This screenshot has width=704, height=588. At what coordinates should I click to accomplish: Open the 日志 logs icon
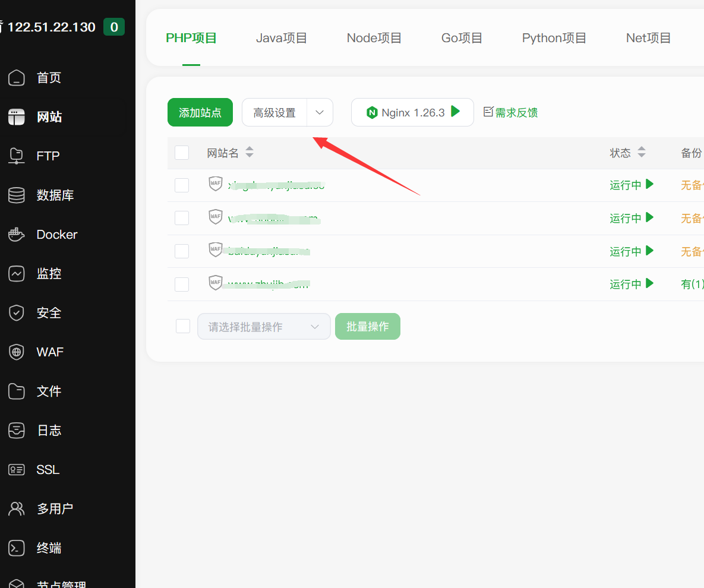(x=17, y=431)
